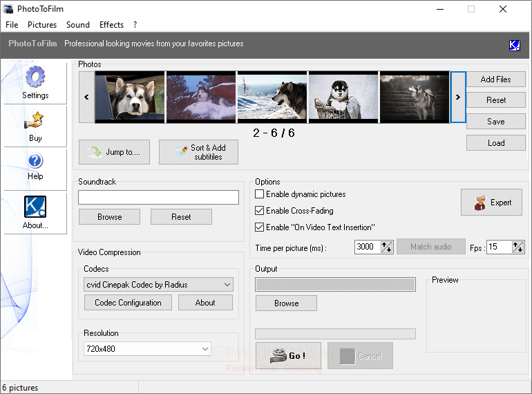The width and height of the screenshot is (532, 394).
Task: Open the File menu
Action: pyautogui.click(x=12, y=25)
